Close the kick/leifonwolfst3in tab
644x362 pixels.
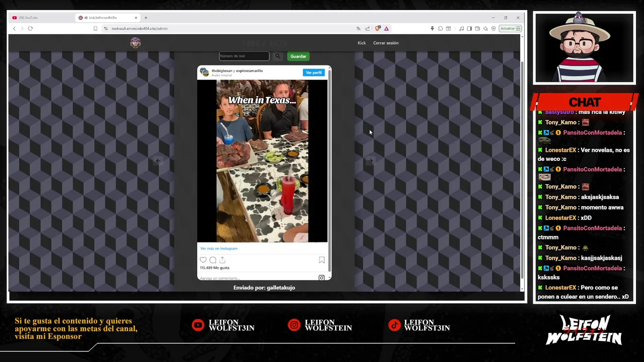137,18
